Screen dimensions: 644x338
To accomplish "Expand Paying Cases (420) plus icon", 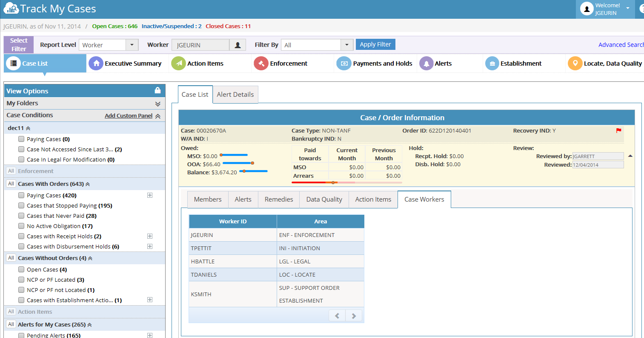I will (x=150, y=195).
